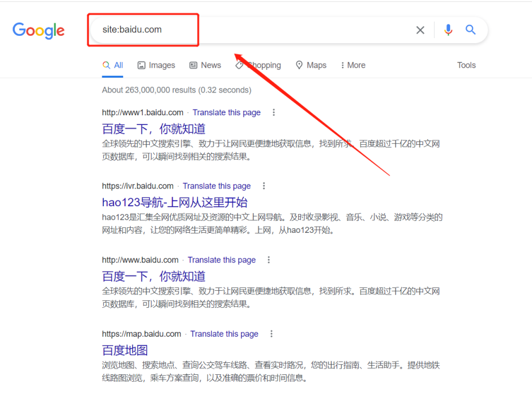Open the Maps tab

point(311,65)
